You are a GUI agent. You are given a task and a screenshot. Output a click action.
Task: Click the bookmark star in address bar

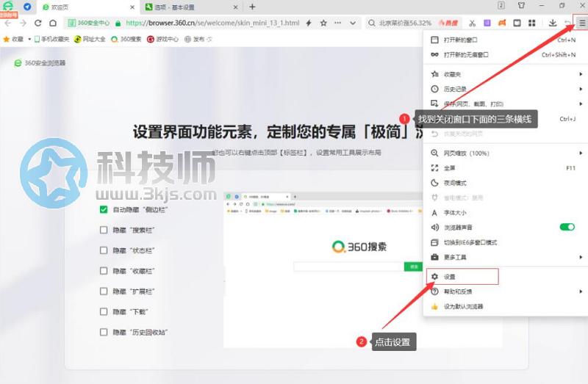point(323,23)
